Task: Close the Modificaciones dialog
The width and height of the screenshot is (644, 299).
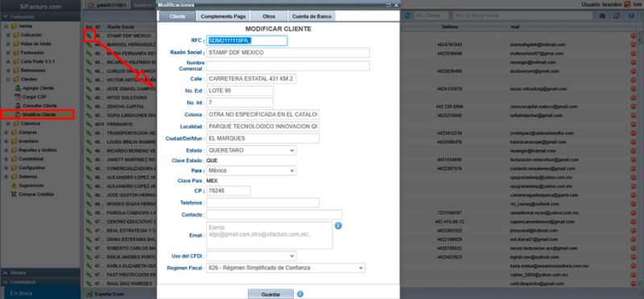Action: click(x=396, y=5)
